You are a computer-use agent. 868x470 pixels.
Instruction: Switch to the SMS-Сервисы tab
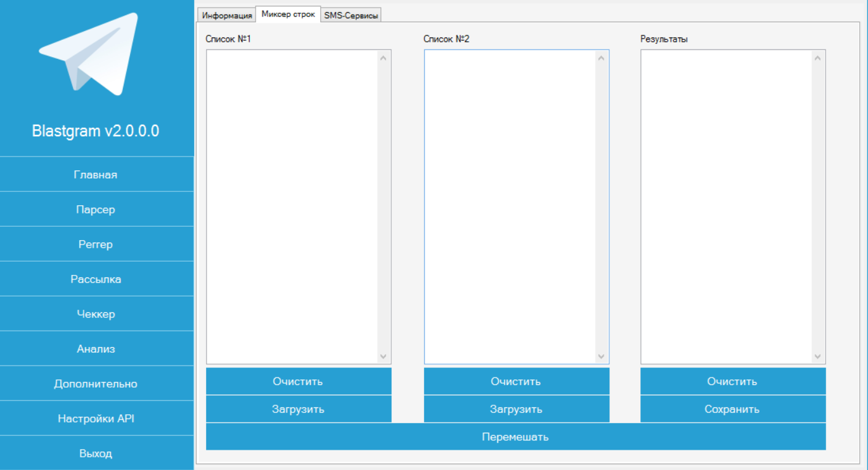[x=351, y=15]
